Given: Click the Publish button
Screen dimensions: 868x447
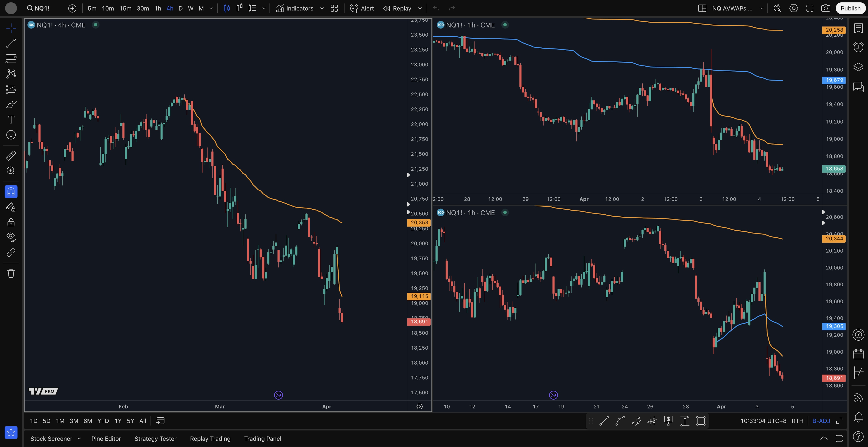Looking at the screenshot, I should coord(850,8).
